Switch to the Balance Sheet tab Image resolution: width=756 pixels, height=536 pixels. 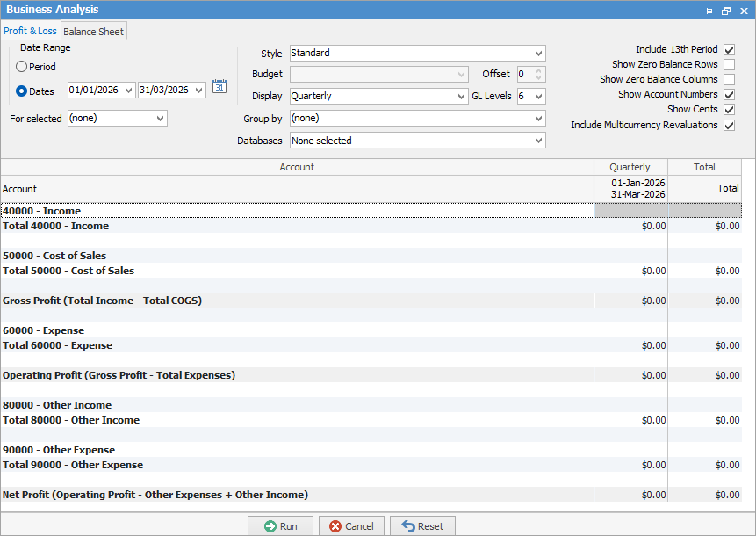(x=94, y=32)
